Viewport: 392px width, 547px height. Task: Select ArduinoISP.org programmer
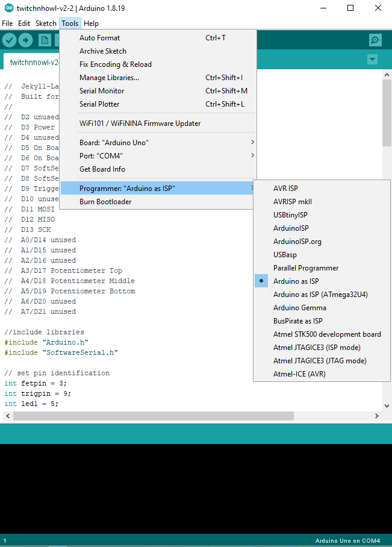[x=322, y=242]
